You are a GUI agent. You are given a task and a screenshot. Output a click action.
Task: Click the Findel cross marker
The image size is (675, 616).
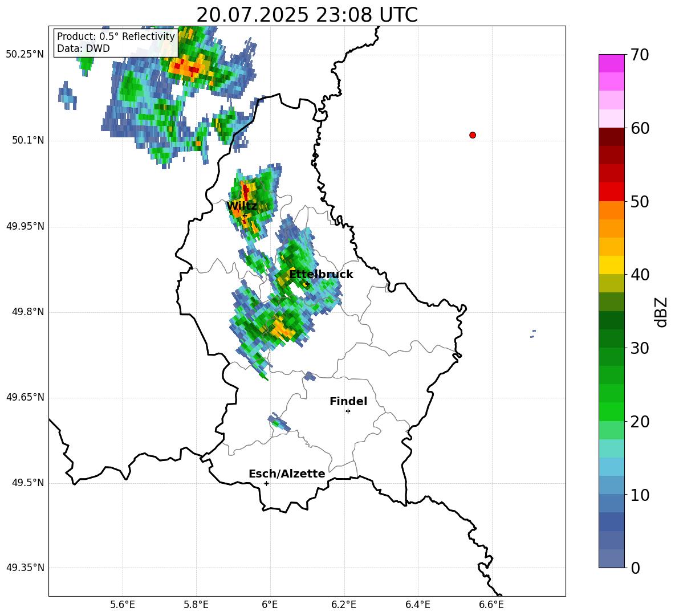click(348, 411)
